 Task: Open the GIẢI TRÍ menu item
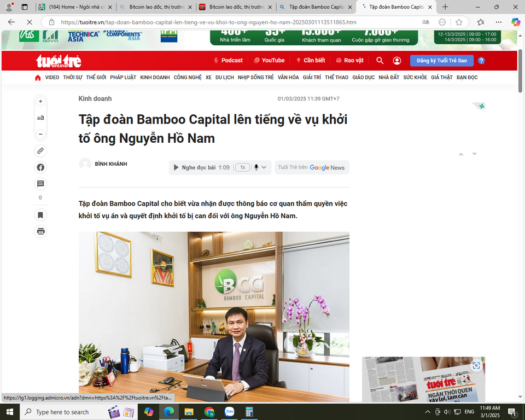coord(312,78)
